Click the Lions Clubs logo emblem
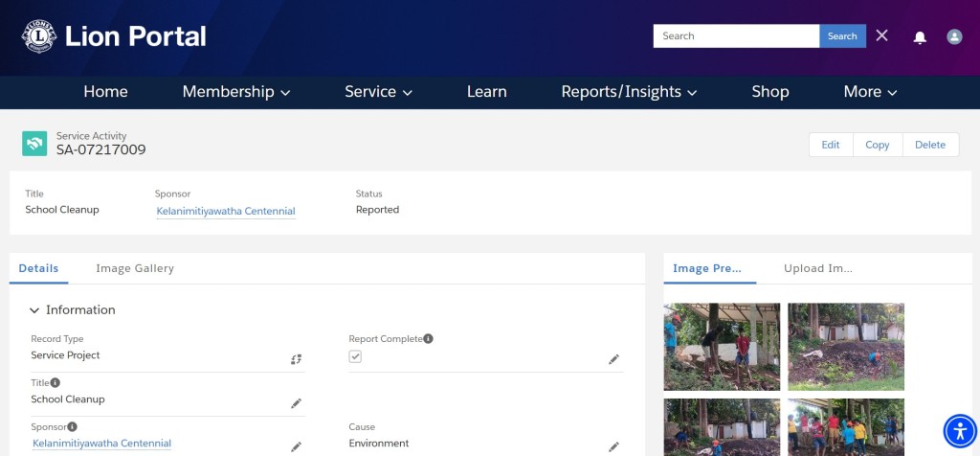The image size is (980, 456). click(38, 36)
